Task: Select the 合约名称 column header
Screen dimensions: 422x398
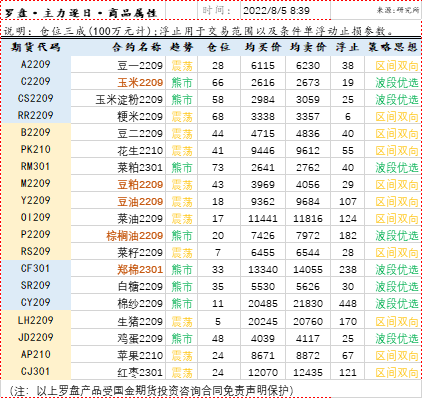Action: point(137,47)
